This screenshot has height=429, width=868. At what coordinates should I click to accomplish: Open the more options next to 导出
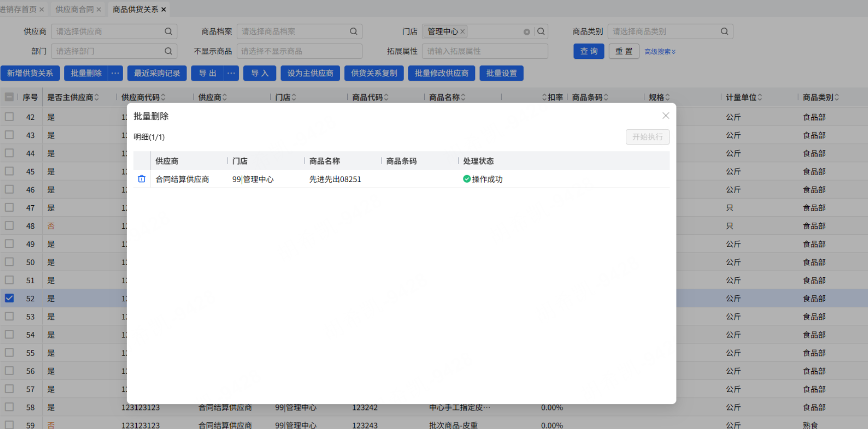click(x=231, y=73)
